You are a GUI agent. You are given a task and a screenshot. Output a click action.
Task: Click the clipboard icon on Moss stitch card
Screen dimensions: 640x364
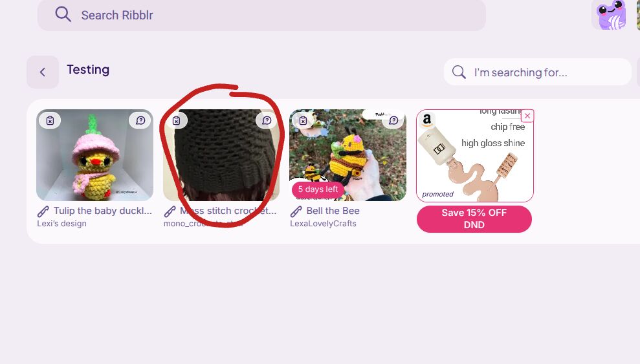click(x=176, y=121)
